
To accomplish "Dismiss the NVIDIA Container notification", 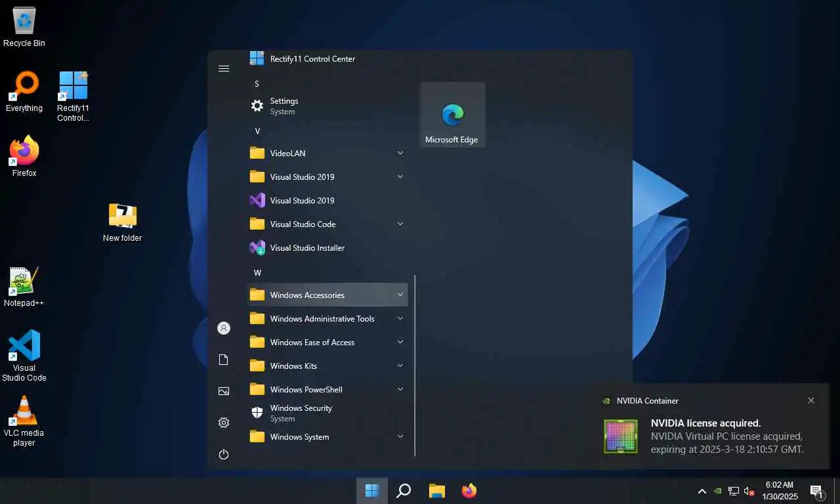I will click(811, 400).
